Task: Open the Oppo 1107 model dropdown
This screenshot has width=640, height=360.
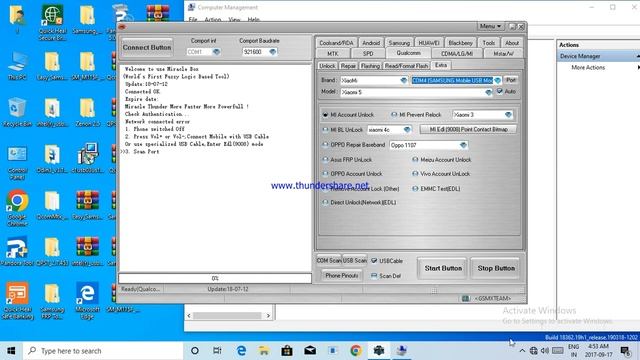Action: [x=463, y=145]
